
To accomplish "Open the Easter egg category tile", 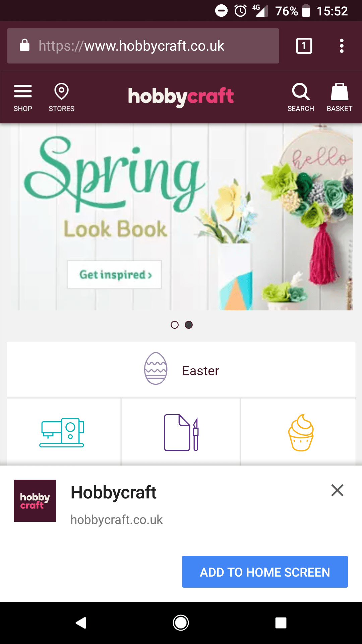I will pyautogui.click(x=181, y=370).
